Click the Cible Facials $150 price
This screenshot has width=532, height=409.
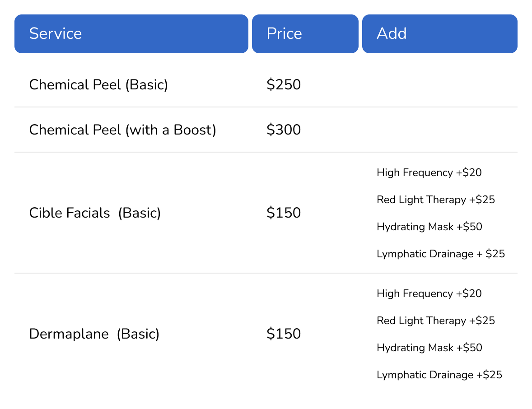(284, 213)
